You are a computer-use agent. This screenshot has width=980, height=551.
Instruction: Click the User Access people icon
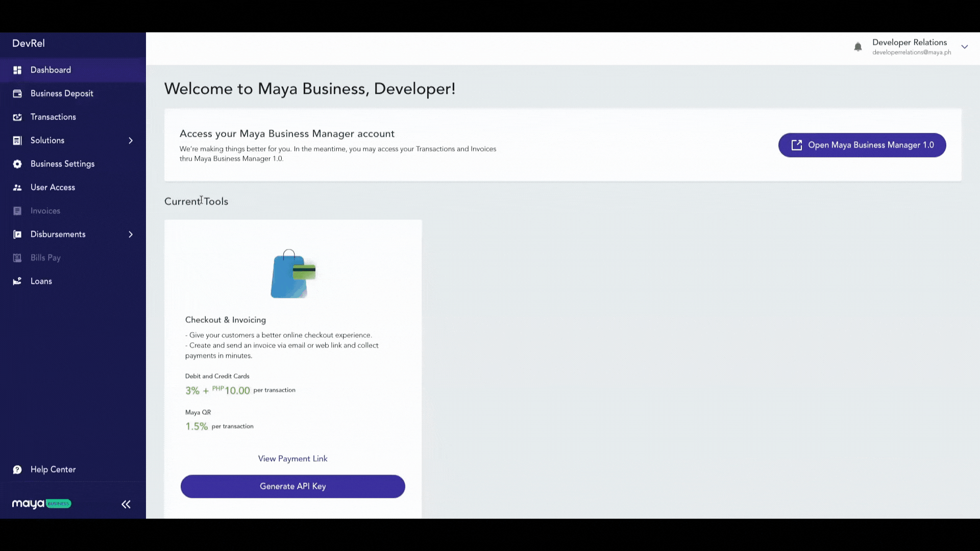pos(17,187)
